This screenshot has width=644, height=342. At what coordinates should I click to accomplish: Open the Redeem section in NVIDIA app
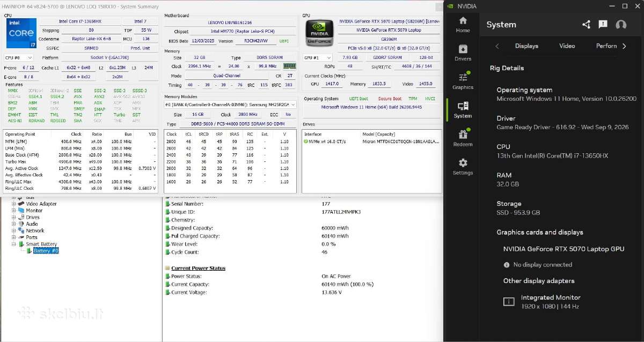click(463, 138)
